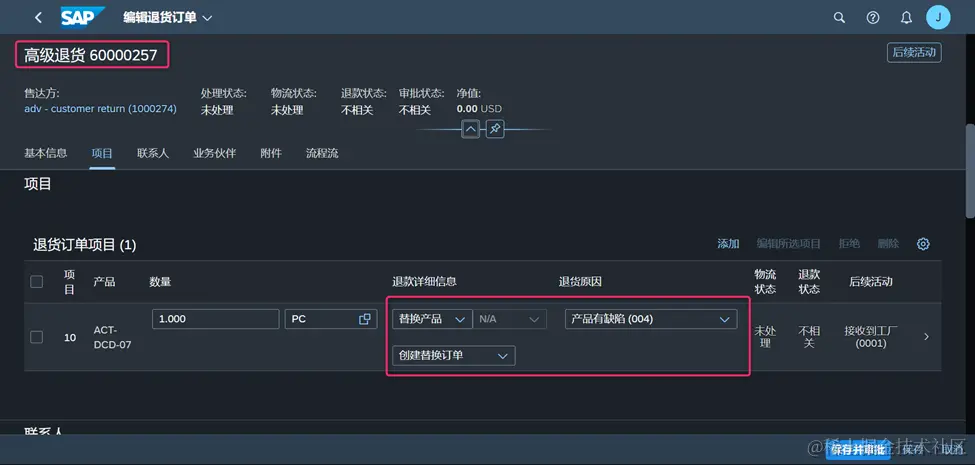Click the 拒绝 button
The width and height of the screenshot is (975, 465).
pos(849,244)
